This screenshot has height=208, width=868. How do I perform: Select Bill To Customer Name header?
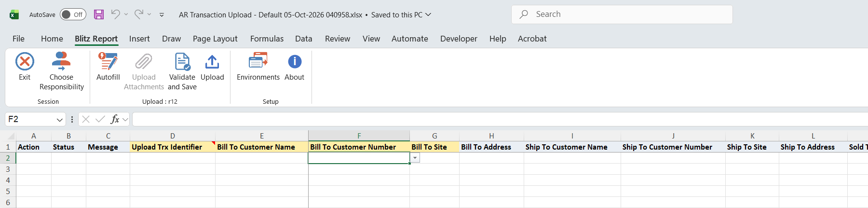[x=262, y=147]
